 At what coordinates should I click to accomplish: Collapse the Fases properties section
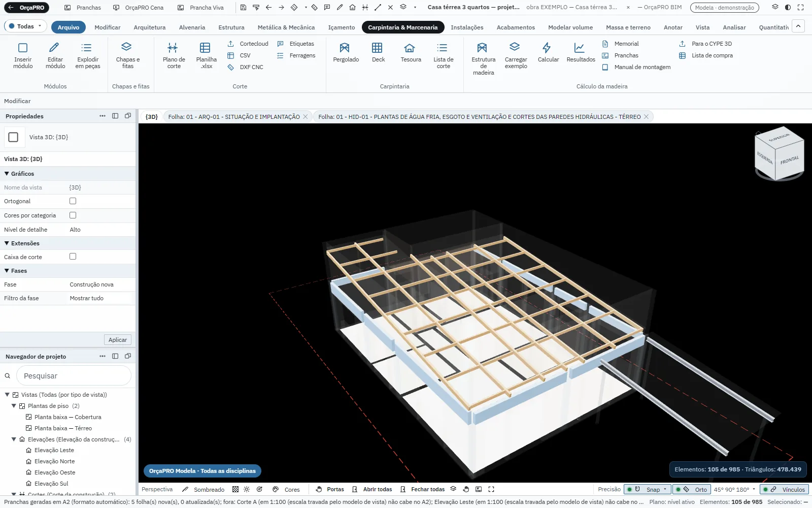[7, 271]
